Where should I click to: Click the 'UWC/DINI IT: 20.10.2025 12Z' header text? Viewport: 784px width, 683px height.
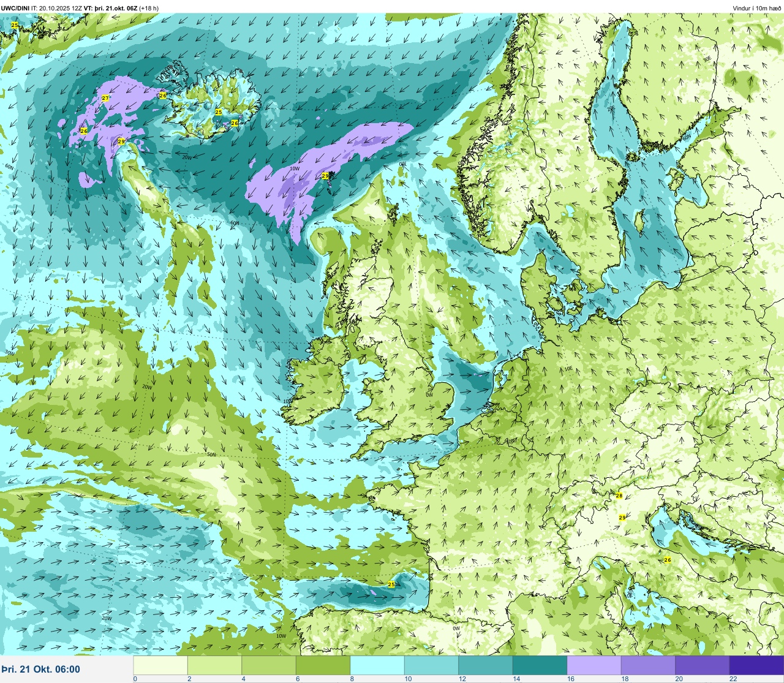tap(41, 8)
